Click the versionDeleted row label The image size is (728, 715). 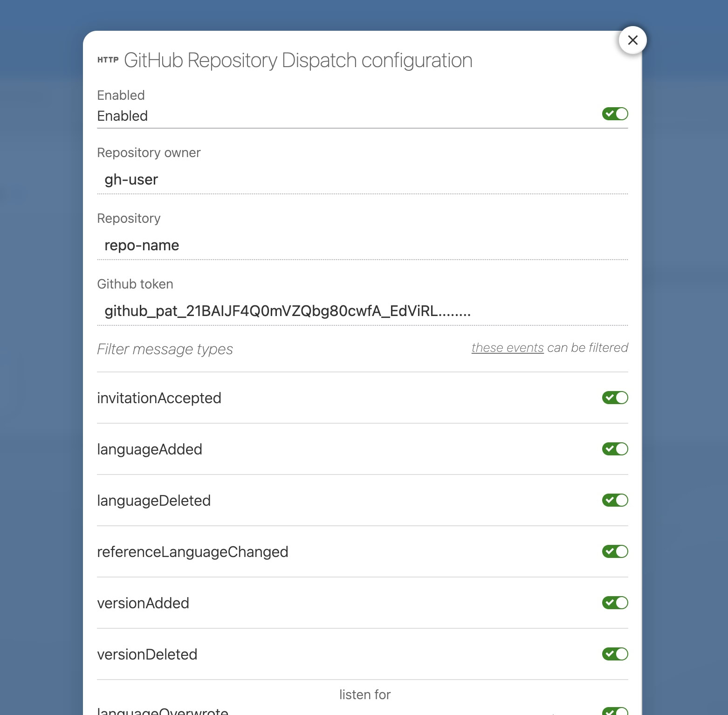147,654
